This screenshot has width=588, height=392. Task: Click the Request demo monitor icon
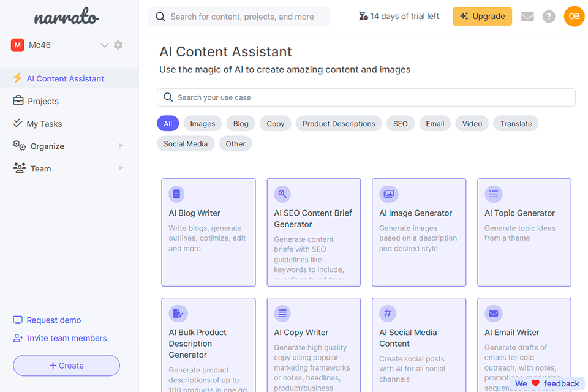point(18,320)
